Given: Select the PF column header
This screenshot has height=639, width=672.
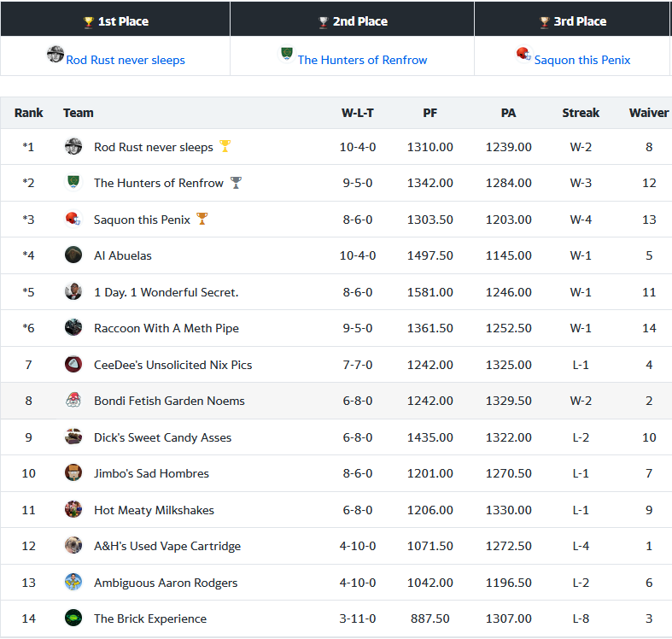Looking at the screenshot, I should (x=429, y=113).
